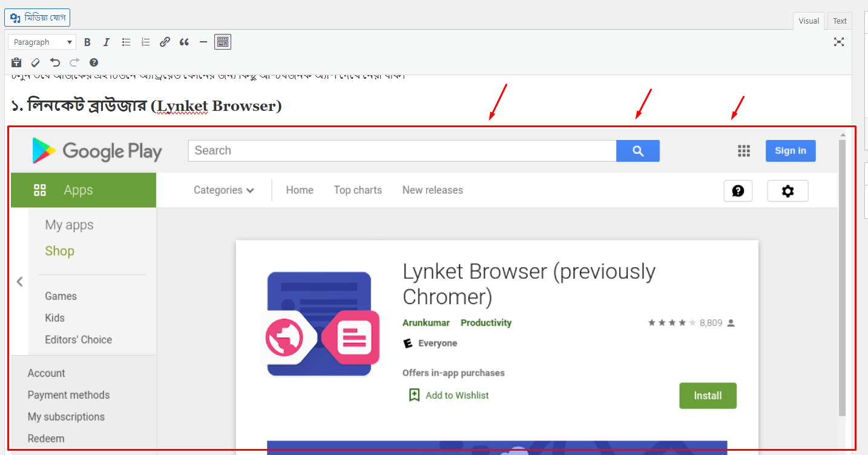Insert a horizontal line
The width and height of the screenshot is (868, 455).
pyautogui.click(x=203, y=42)
